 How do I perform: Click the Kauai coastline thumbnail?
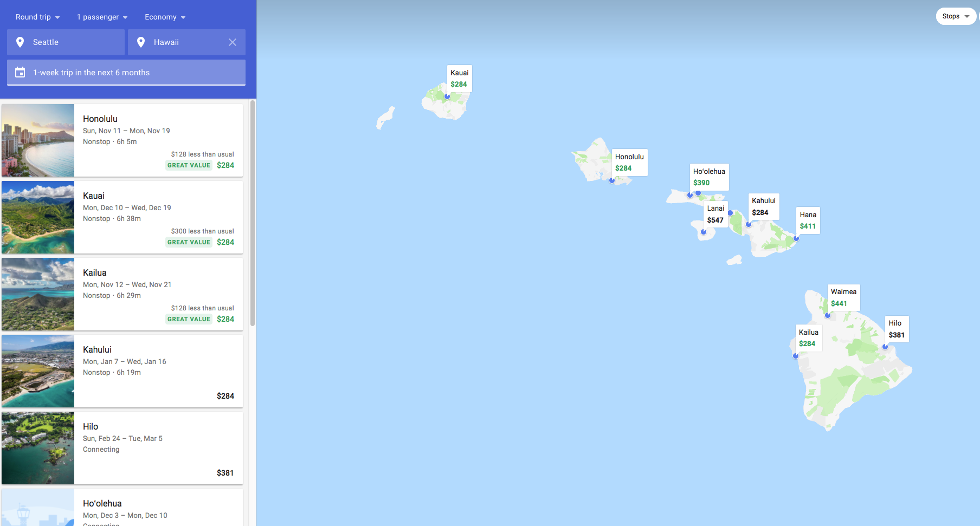point(38,217)
